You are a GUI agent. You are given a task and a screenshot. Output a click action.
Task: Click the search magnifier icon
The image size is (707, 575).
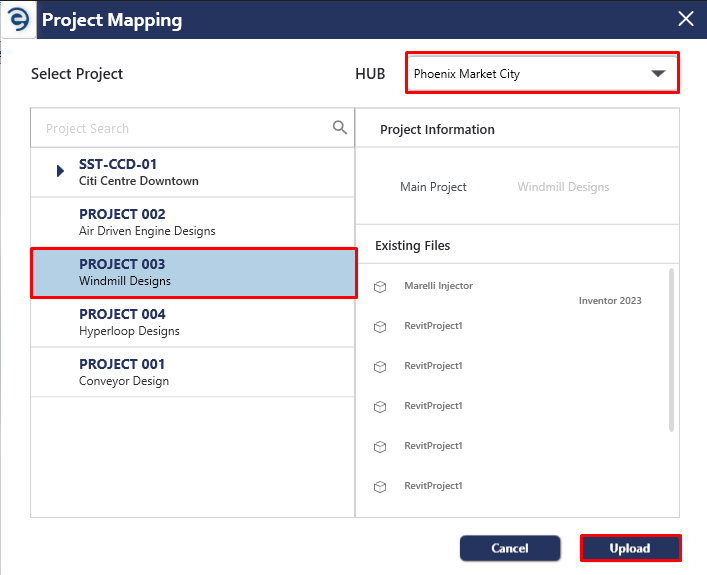(340, 128)
